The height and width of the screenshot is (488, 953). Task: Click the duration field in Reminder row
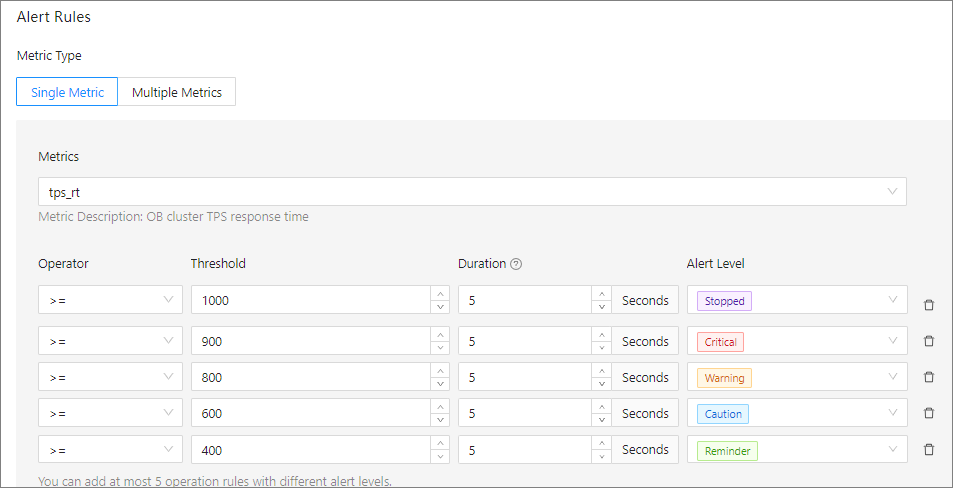[x=524, y=450]
